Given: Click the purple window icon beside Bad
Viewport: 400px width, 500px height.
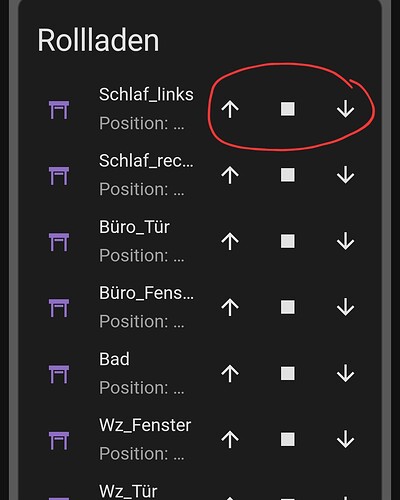Looking at the screenshot, I should point(59,374).
